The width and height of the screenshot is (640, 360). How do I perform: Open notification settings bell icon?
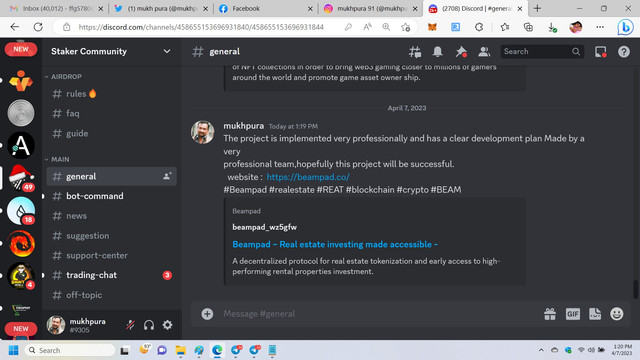click(438, 52)
